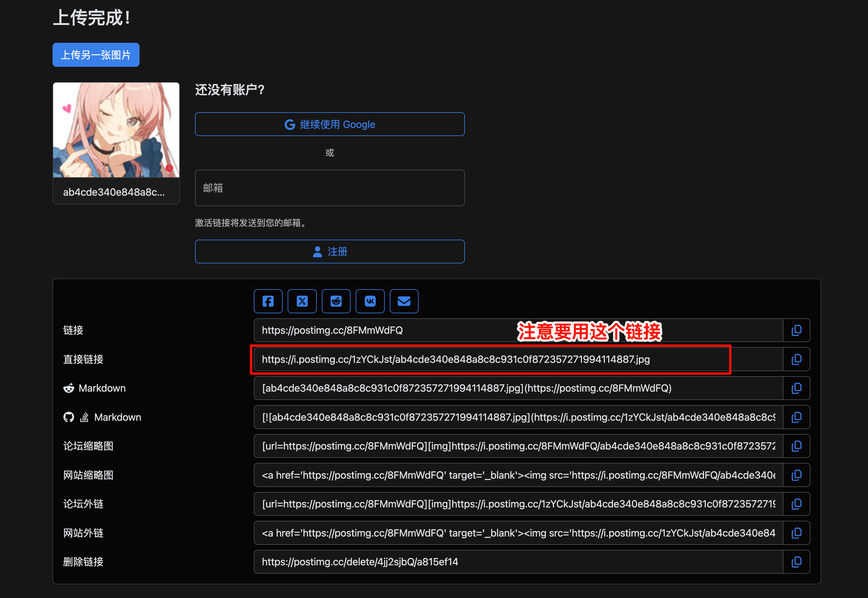Copy the 论坛缩略图 BBCode
The image size is (868, 598).
coord(796,446)
